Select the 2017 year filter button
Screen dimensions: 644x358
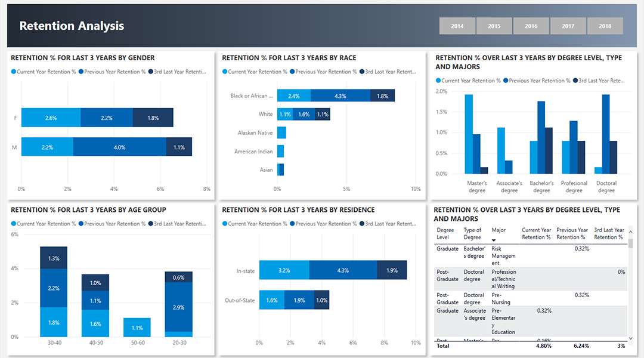tap(568, 26)
